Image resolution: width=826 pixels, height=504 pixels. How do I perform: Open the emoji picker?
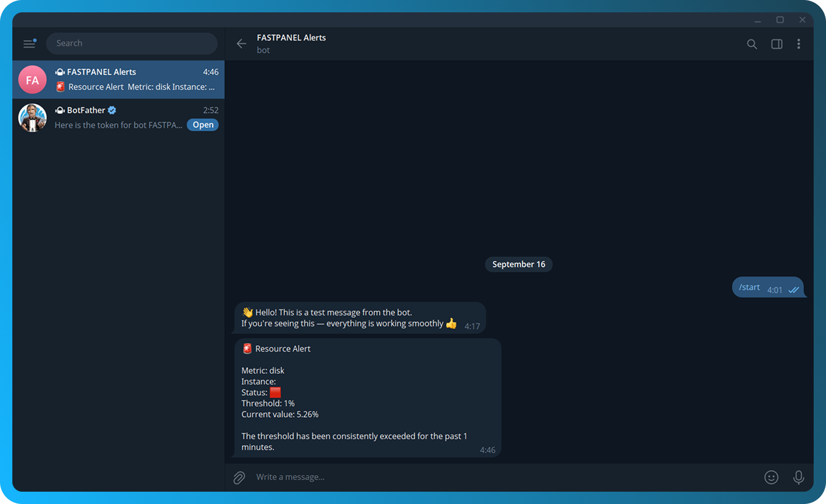pos(771,477)
